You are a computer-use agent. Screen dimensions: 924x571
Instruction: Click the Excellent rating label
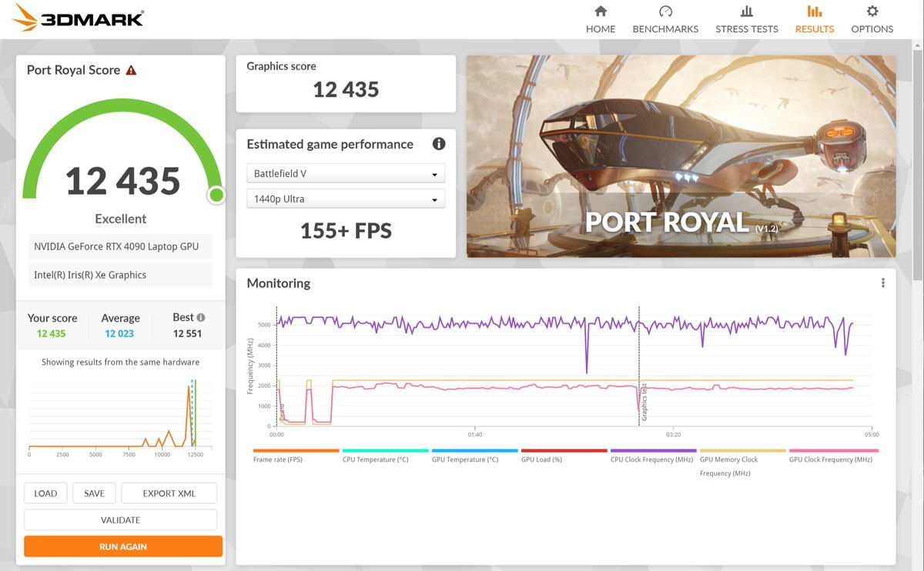(120, 219)
